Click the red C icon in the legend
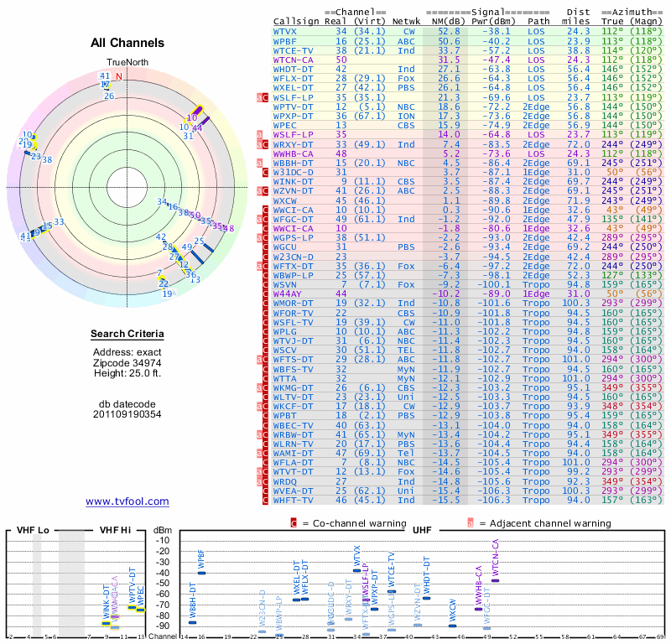This screenshot has width=671, height=644. [x=294, y=523]
